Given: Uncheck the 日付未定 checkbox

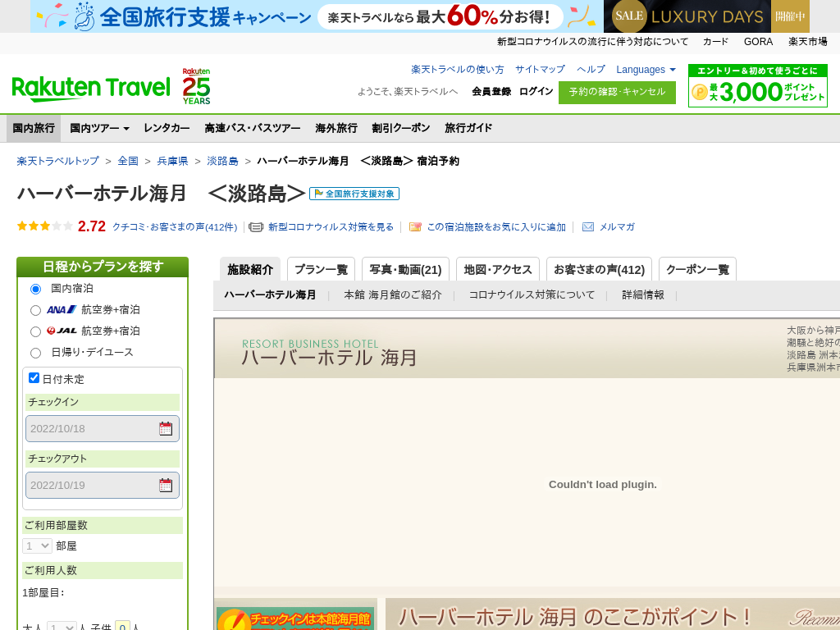Looking at the screenshot, I should 34,377.
